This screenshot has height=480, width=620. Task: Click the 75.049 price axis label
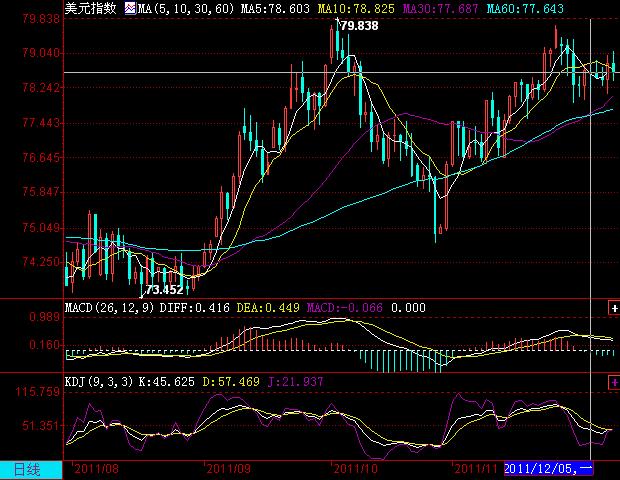(x=42, y=227)
